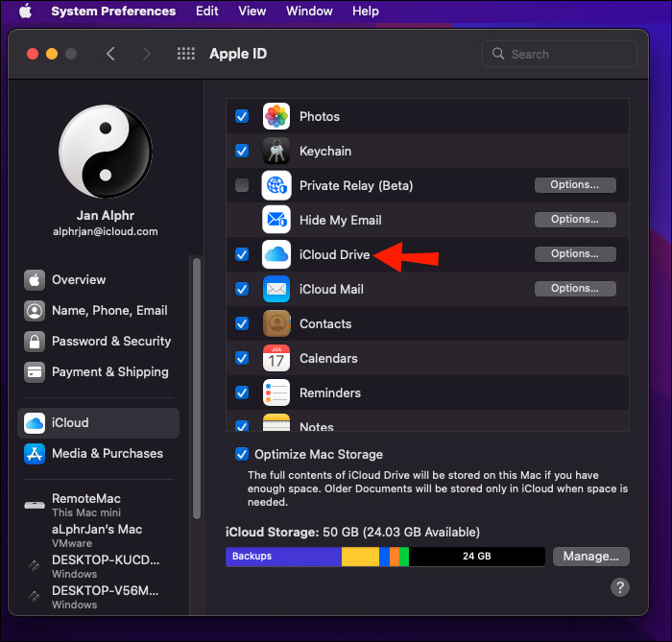Uncheck the Optimize Mac Storage checkbox

click(x=242, y=454)
